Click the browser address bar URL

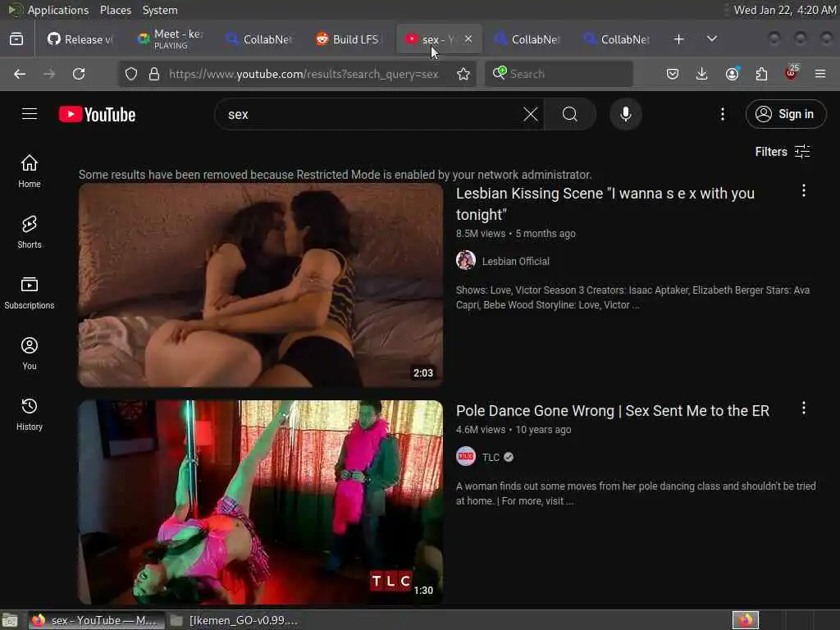point(304,74)
